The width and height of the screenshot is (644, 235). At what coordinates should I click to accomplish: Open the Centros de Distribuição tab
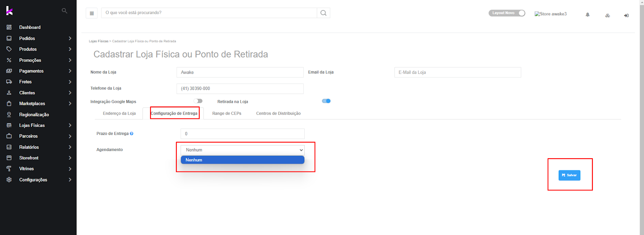[x=279, y=113]
